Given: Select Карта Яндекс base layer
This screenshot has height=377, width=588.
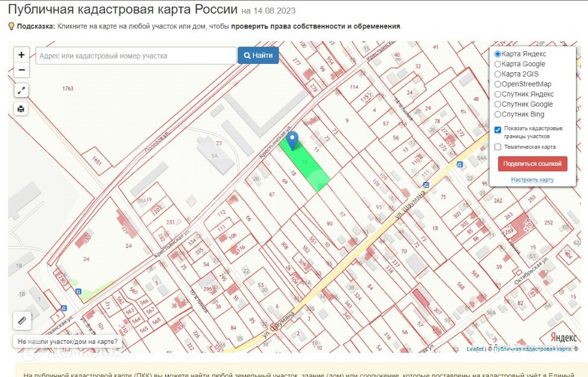Looking at the screenshot, I should [498, 54].
